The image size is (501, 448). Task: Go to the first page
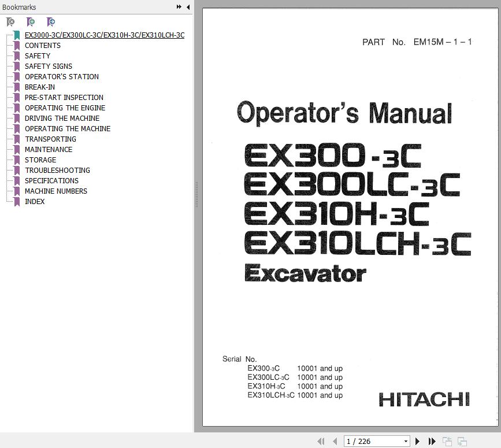[321, 441]
